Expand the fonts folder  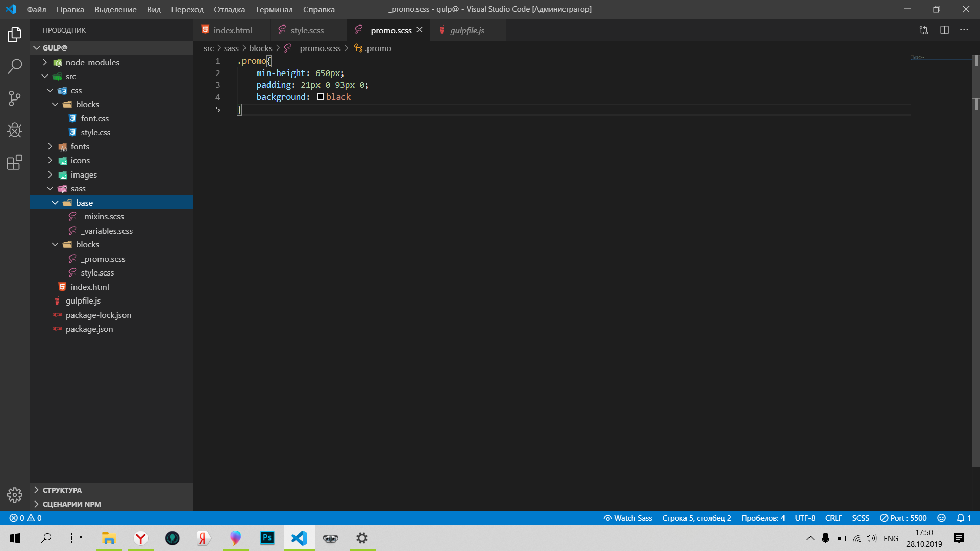(50, 146)
